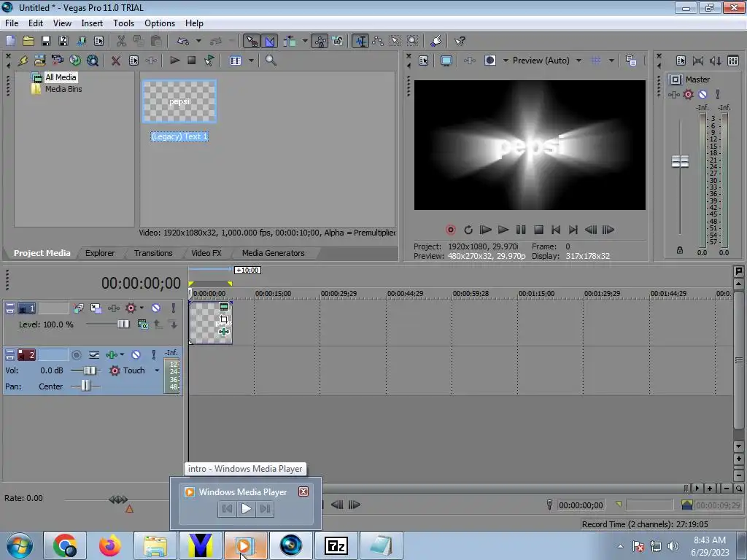Image resolution: width=747 pixels, height=560 pixels.
Task: Click the timeline cursor position field
Action: click(581, 505)
